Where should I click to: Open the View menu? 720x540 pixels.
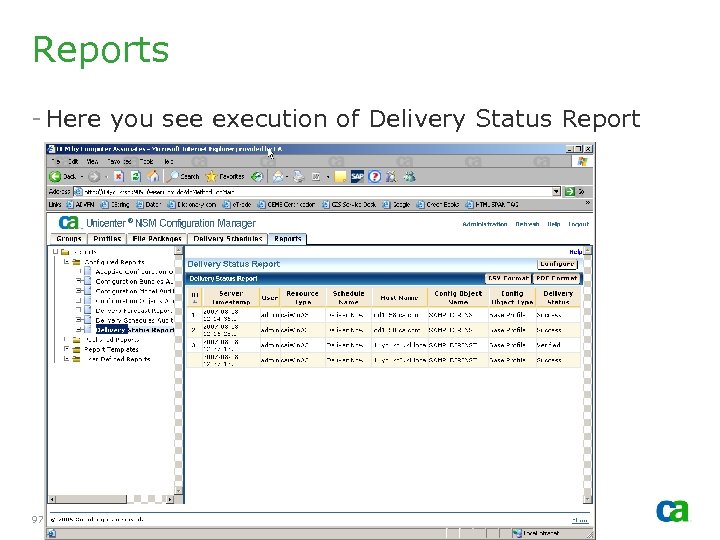[92, 162]
